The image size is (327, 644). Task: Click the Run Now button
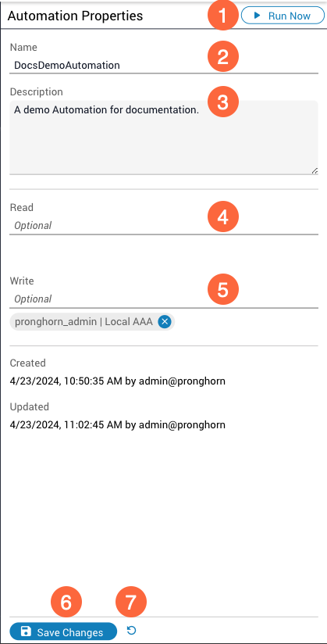tap(283, 16)
